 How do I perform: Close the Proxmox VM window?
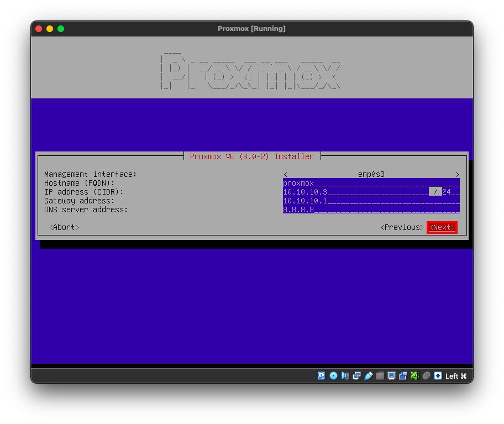click(x=39, y=29)
